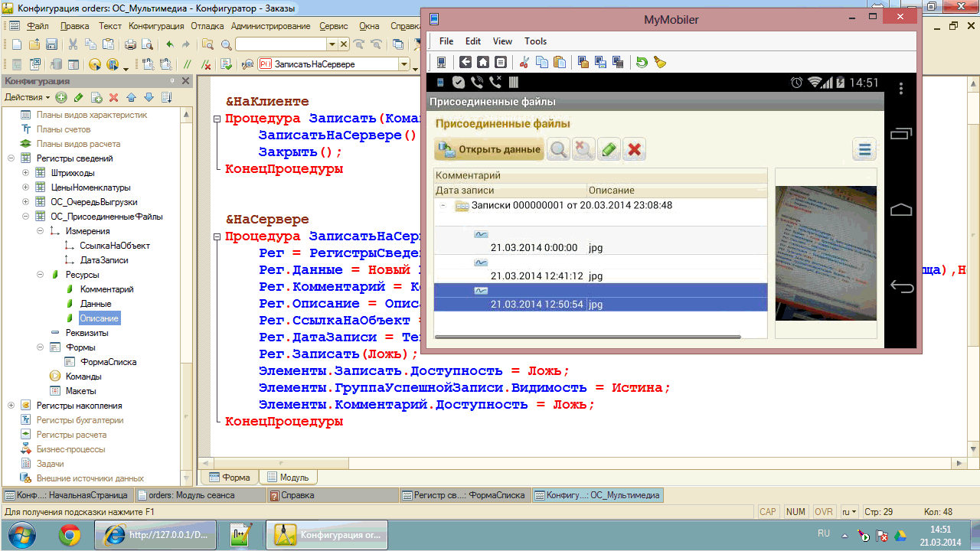Start debugging with the yellow play icon
The image size is (980, 551).
tap(95, 64)
